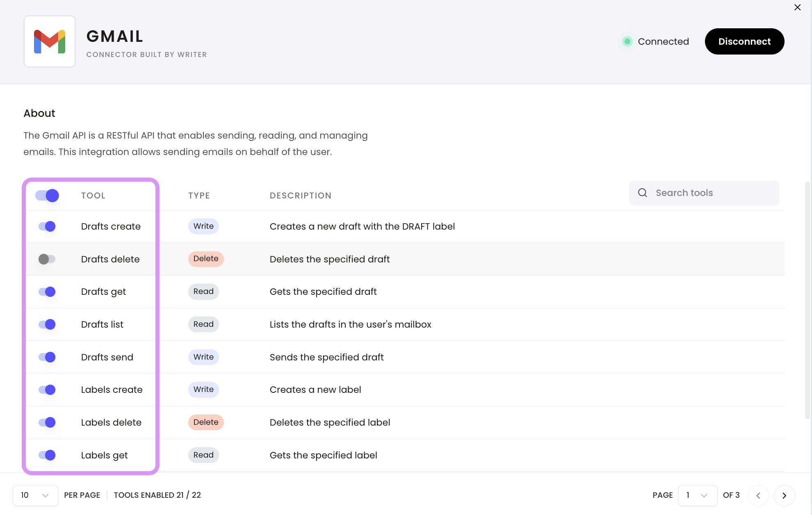Screen dimensions: 812x515
Task: Click the Search tools field
Action: pyautogui.click(x=712, y=193)
